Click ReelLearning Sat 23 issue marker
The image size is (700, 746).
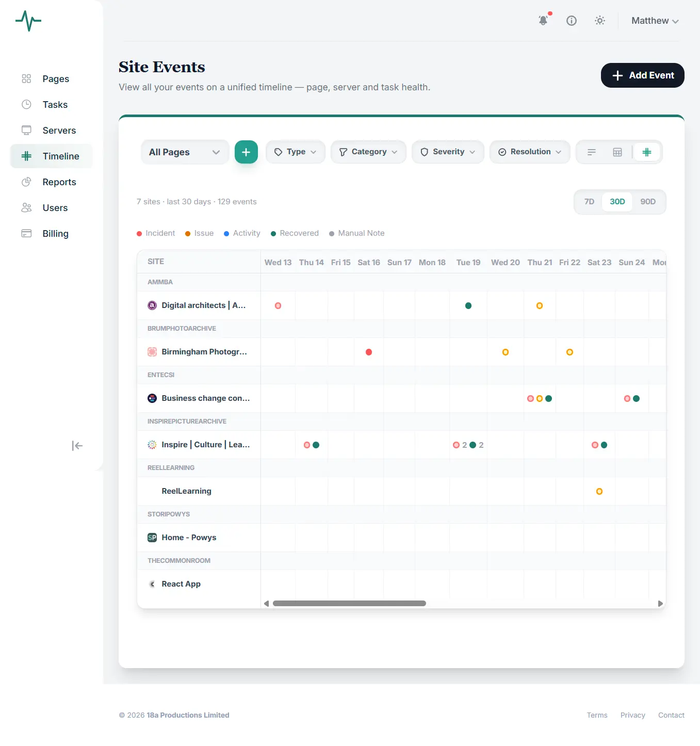coord(599,492)
